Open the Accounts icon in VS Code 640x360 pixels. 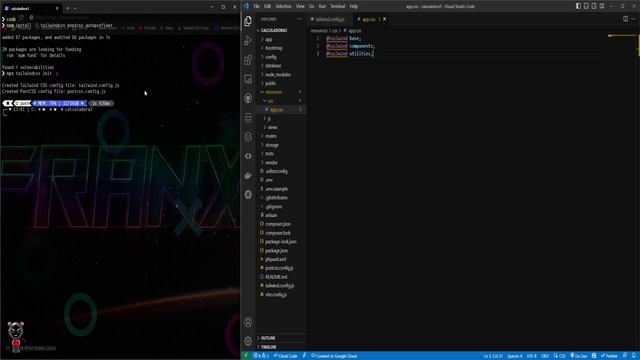248,322
